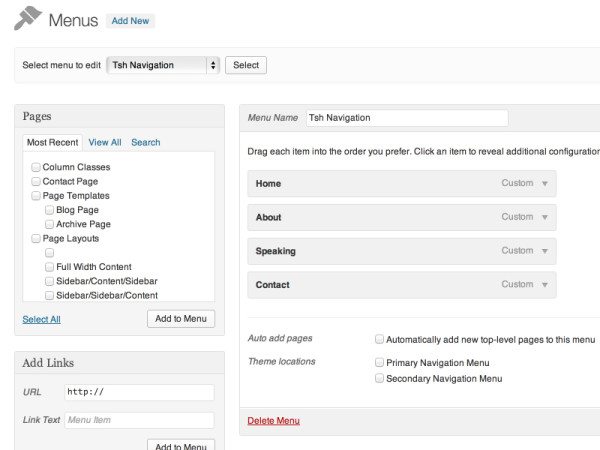Switch to the View All tab
This screenshot has height=450, width=600.
[x=105, y=142]
